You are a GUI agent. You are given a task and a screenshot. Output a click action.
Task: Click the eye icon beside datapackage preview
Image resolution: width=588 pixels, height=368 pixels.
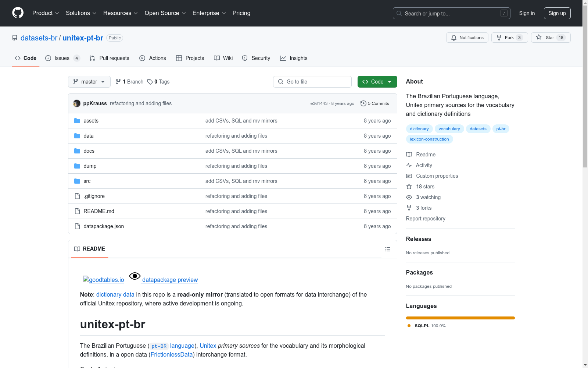click(135, 276)
